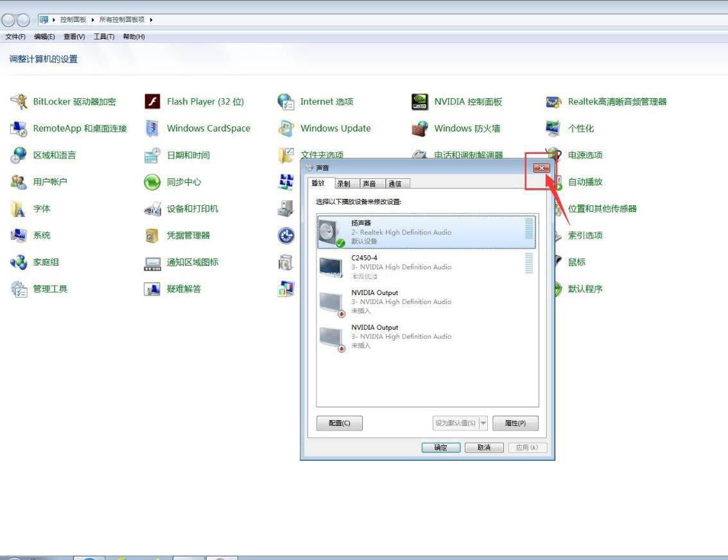Click the Explorer back navigation button
The image size is (728, 560).
coord(8,20)
